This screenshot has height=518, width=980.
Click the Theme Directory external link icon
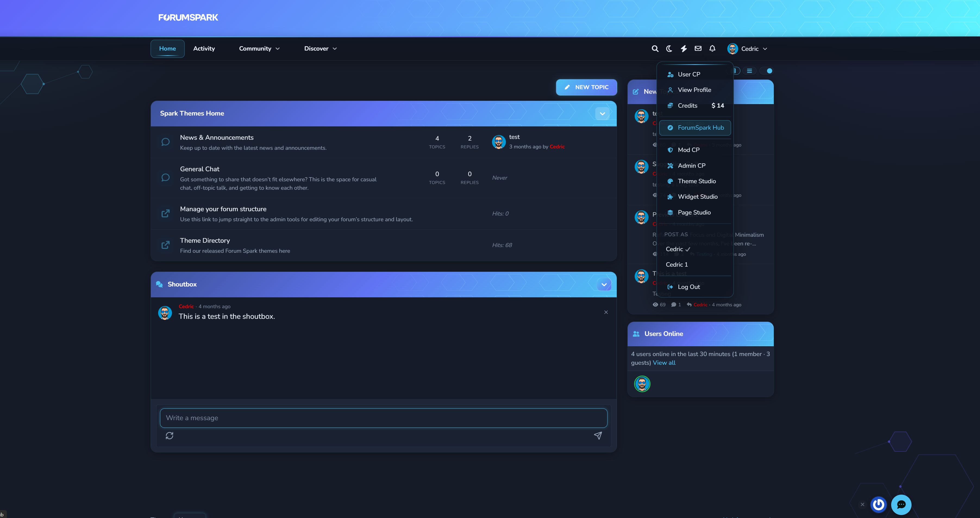click(x=165, y=245)
